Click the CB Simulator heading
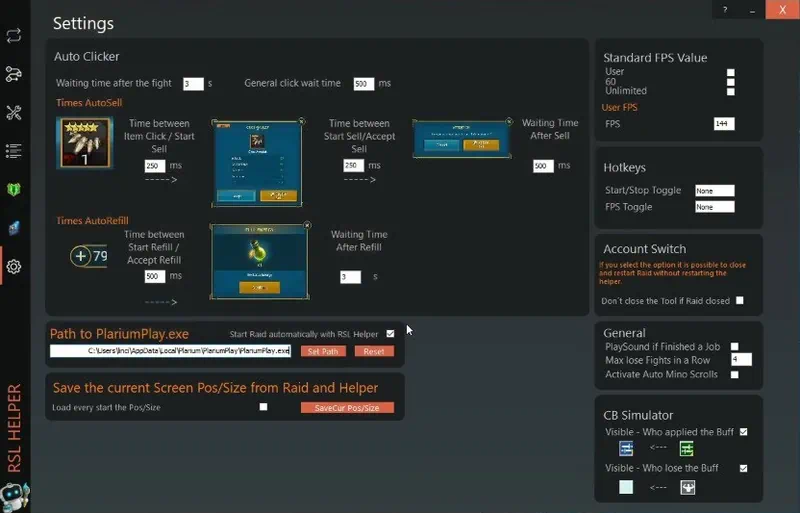 [x=638, y=415]
